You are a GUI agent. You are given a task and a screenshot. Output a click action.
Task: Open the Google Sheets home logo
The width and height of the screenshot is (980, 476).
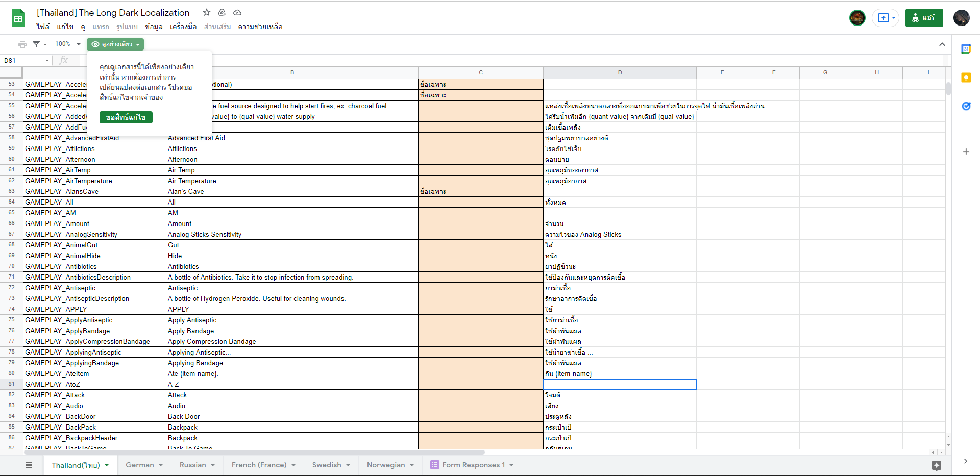(18, 18)
